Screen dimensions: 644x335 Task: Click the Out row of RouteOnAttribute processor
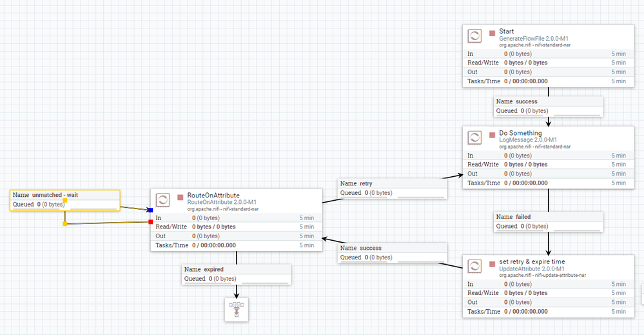point(237,236)
